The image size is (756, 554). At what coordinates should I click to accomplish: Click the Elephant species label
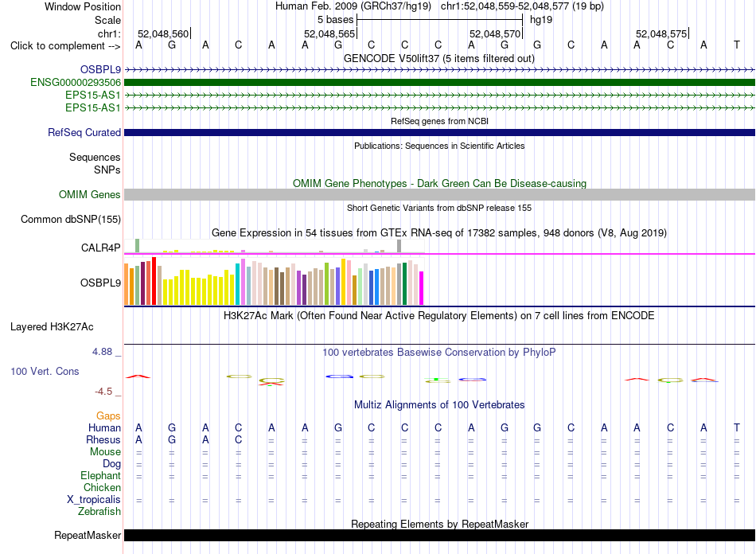tap(100, 475)
